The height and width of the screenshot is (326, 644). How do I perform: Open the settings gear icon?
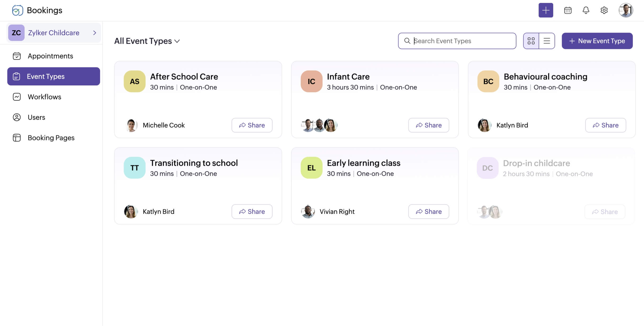(604, 10)
